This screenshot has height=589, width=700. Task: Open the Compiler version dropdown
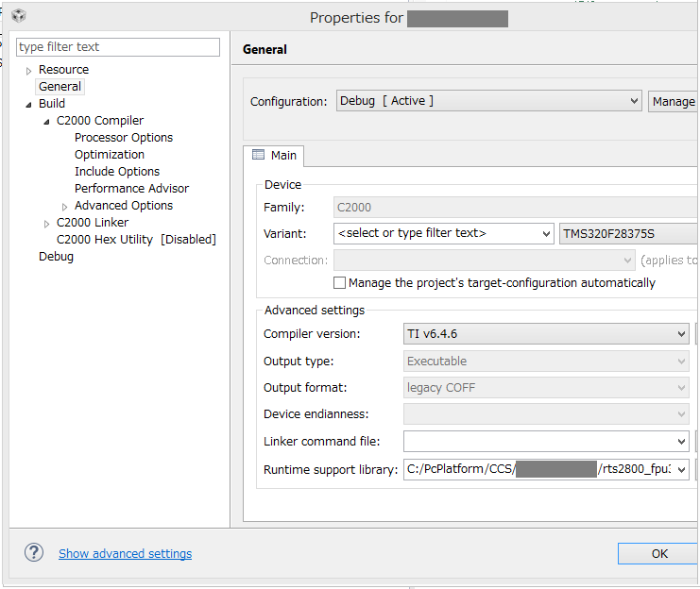click(x=546, y=334)
